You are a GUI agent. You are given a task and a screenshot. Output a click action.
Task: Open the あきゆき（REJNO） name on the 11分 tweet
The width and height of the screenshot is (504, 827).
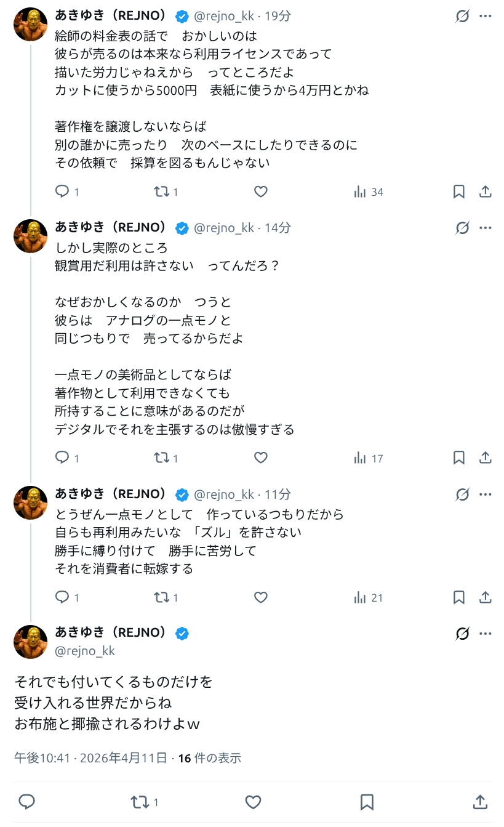pos(112,494)
